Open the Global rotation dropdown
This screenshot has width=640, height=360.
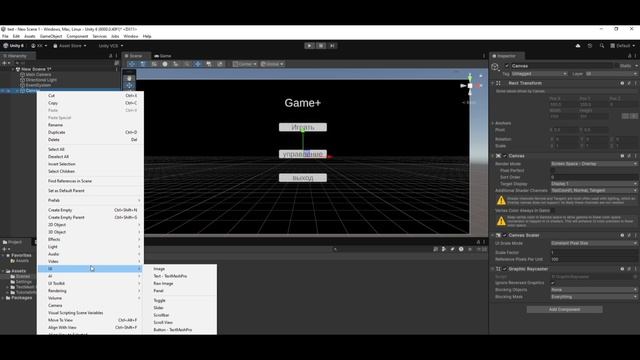[x=272, y=64]
